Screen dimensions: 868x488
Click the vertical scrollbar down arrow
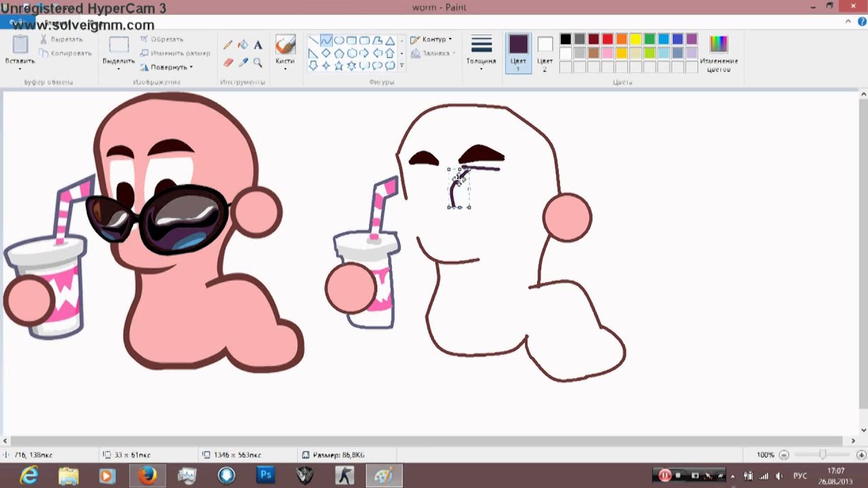[863, 430]
